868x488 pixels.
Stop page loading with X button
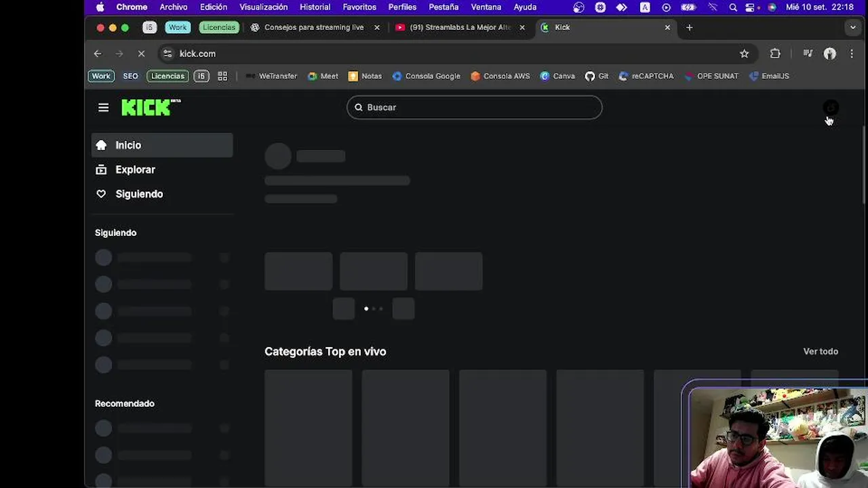[141, 54]
